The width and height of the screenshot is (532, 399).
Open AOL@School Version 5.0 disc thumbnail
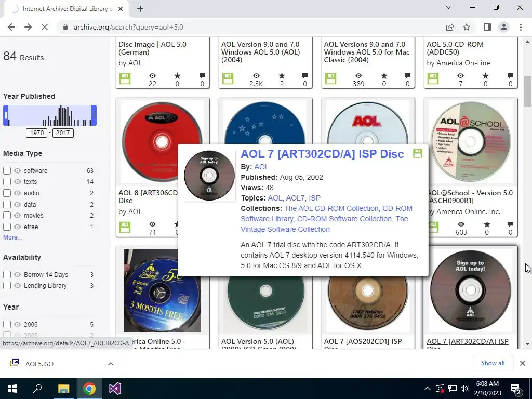pyautogui.click(x=471, y=141)
